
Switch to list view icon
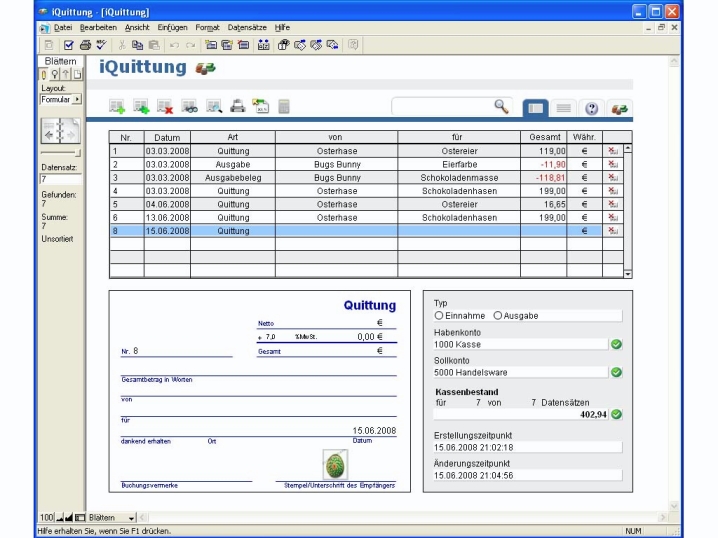point(564,107)
